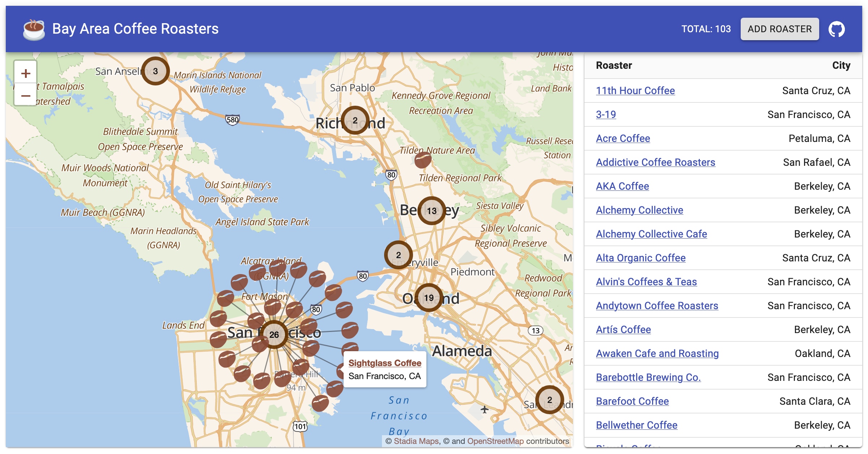Open the Alchemy Collective Cafe link

pos(651,234)
